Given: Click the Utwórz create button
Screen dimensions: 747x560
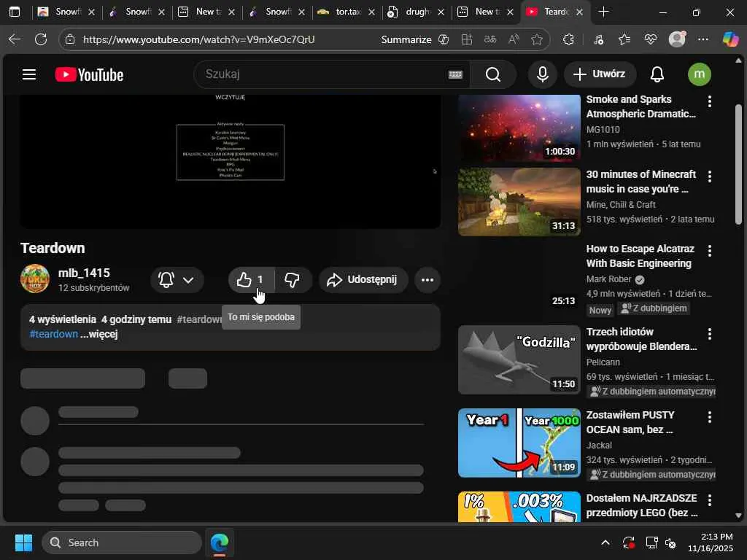Looking at the screenshot, I should coord(600,74).
